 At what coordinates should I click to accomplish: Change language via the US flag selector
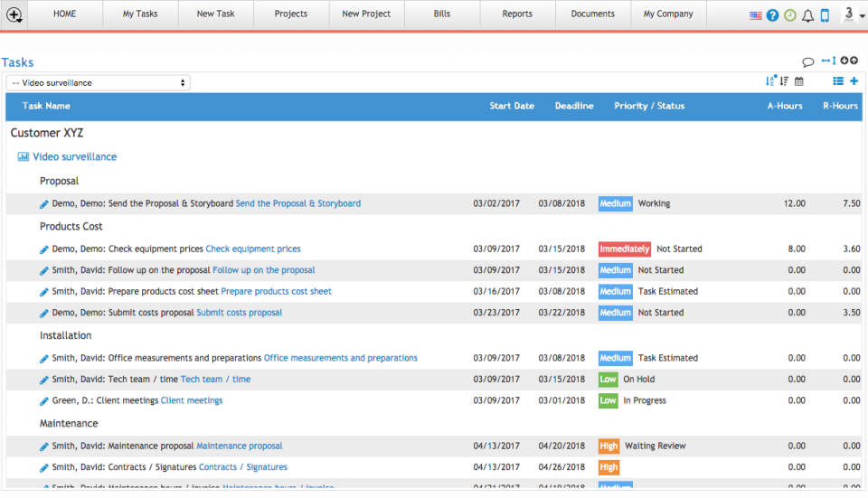point(756,15)
